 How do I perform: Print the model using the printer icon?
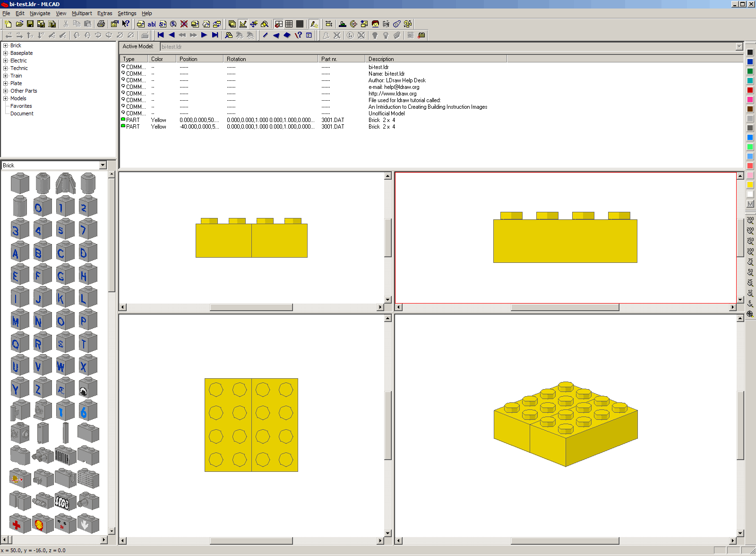coord(101,24)
